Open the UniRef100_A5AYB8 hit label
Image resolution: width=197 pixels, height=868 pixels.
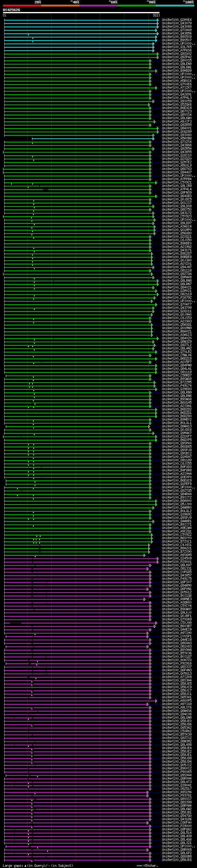pos(176,139)
